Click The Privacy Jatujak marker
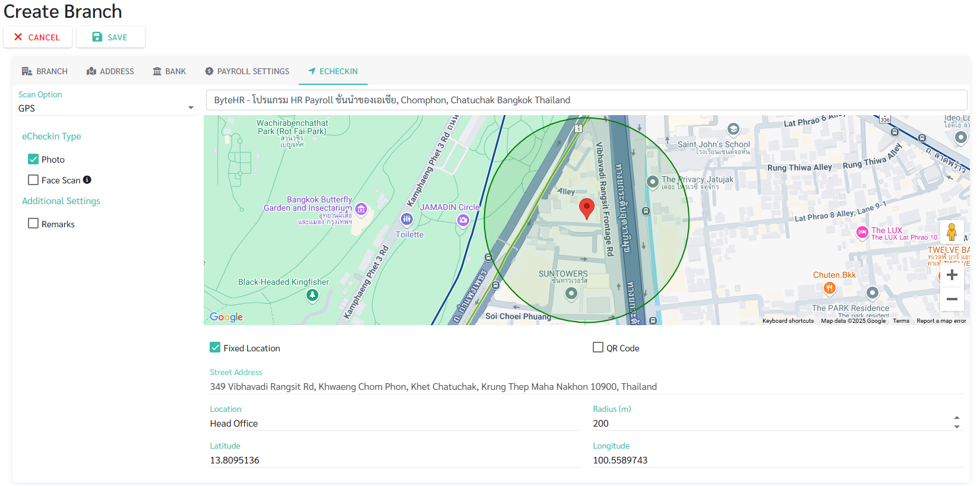 [653, 182]
